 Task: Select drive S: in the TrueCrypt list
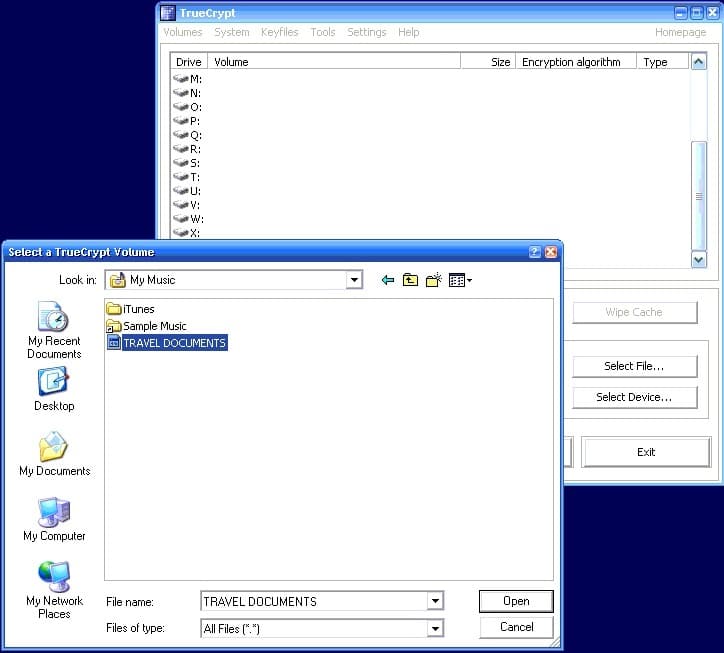[187, 163]
